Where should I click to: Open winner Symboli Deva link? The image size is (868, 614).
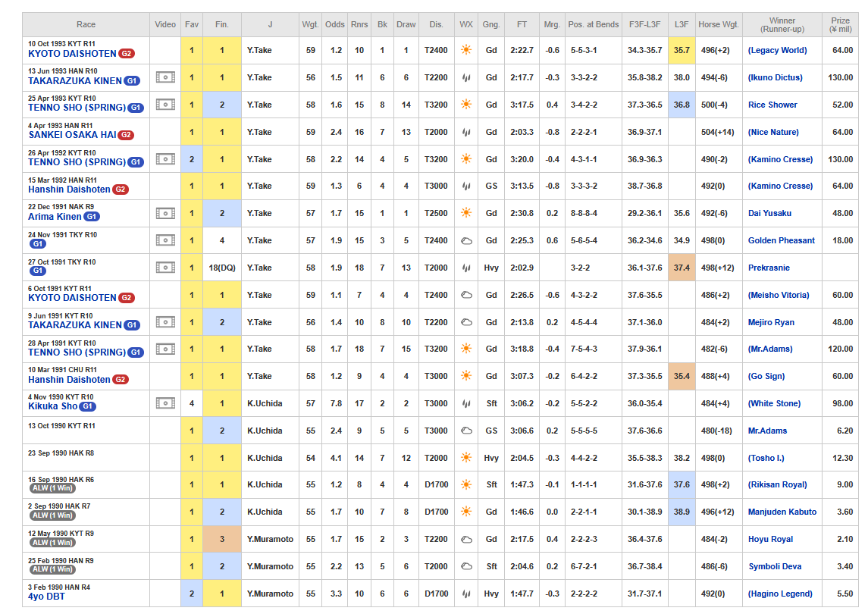[x=775, y=566]
